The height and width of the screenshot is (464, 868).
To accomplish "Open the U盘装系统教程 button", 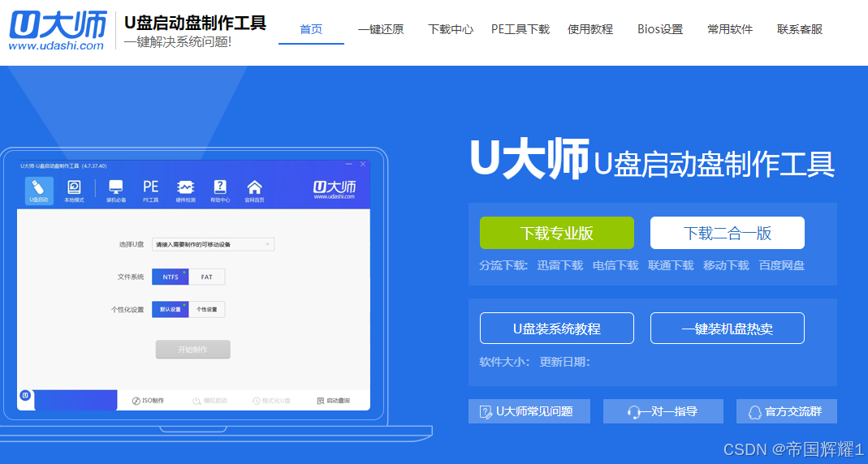I will pyautogui.click(x=557, y=329).
